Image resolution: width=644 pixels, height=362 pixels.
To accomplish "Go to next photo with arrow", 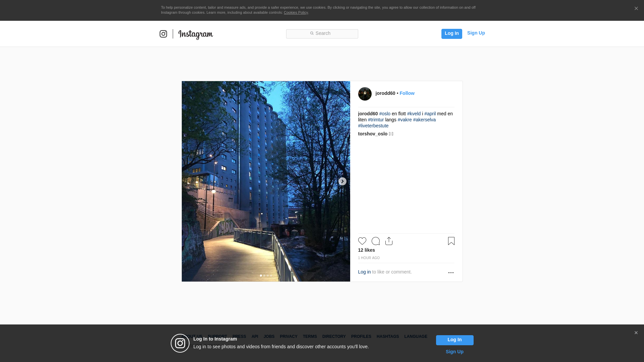I will click(x=342, y=181).
